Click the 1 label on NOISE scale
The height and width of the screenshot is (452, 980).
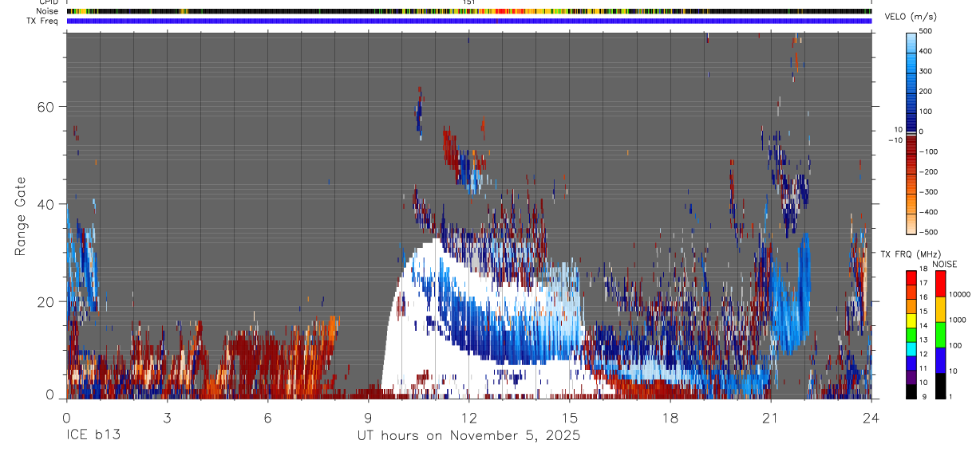(x=950, y=397)
